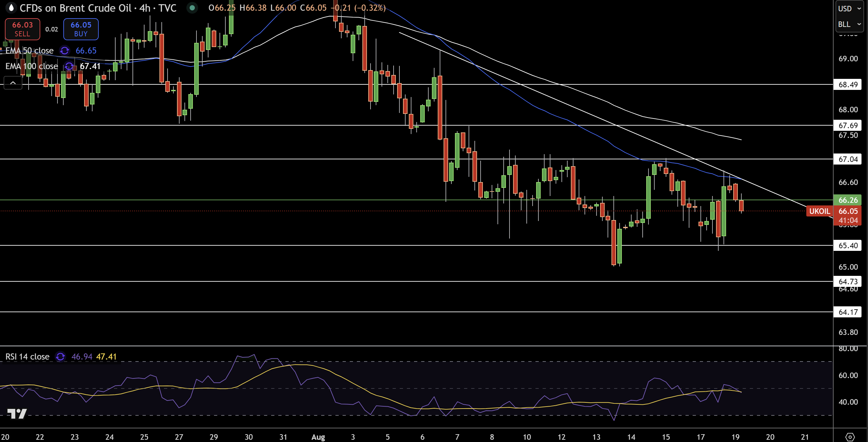Screen dimensions: 868x442
Task: Click the chart title CFDs on Brent Crude Oil
Action: [75, 8]
